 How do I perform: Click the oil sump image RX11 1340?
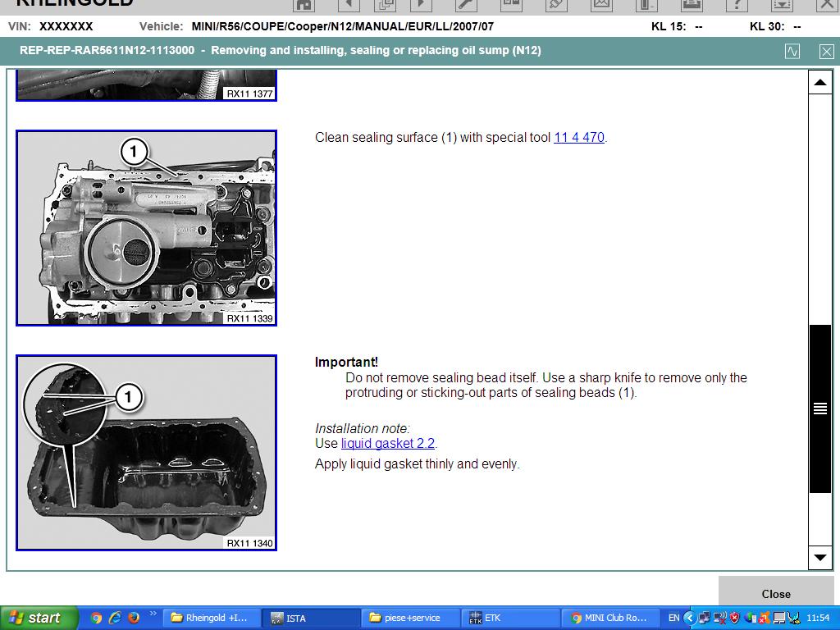click(146, 452)
